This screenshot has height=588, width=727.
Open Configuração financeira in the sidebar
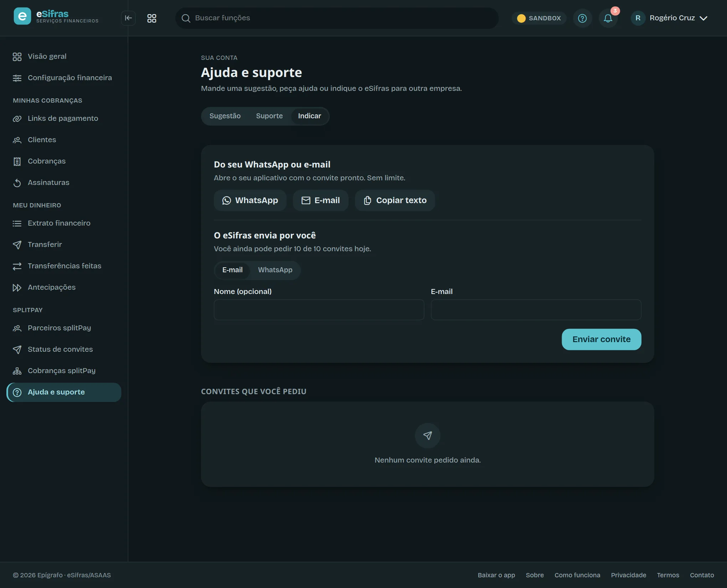tap(64, 78)
